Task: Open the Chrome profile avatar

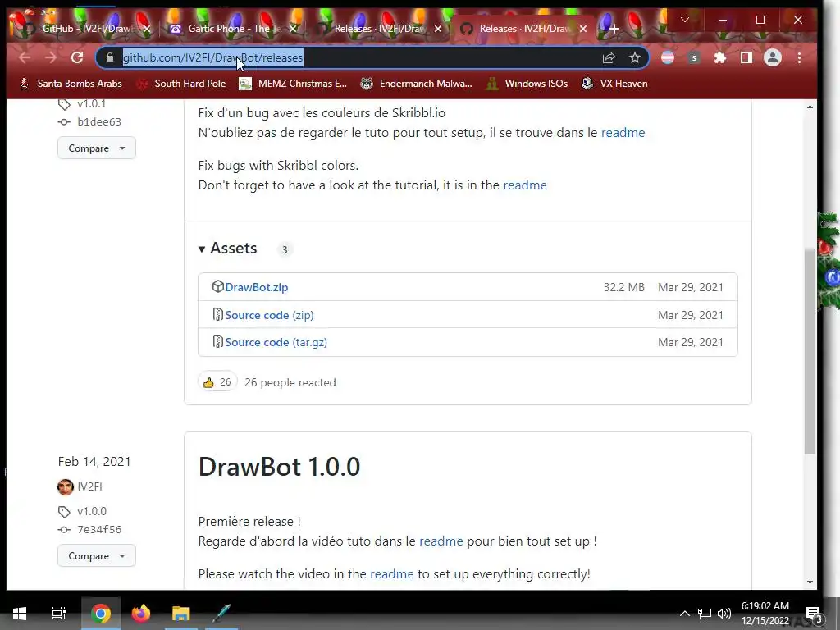Action: coord(773,57)
